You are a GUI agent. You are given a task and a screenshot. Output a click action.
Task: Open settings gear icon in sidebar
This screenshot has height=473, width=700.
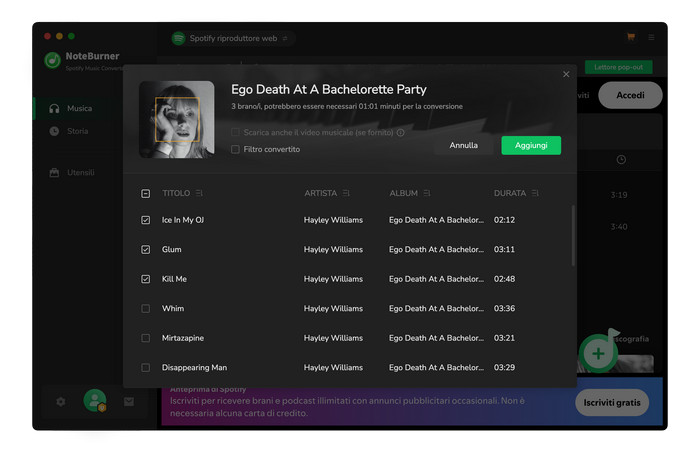61,402
